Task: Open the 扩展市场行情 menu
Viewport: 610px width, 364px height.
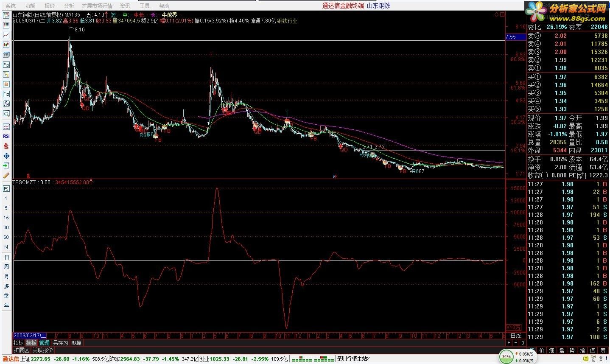Action: 97,6
